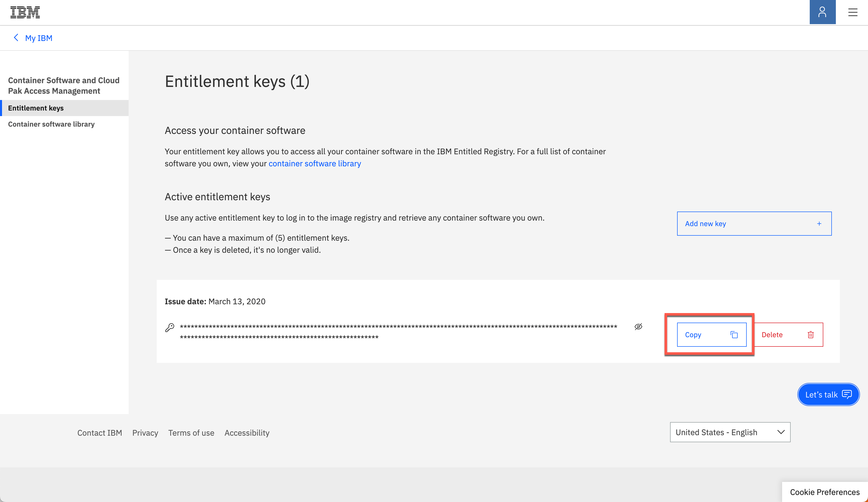Open the container software library link
Viewport: 868px width, 502px height.
point(314,163)
